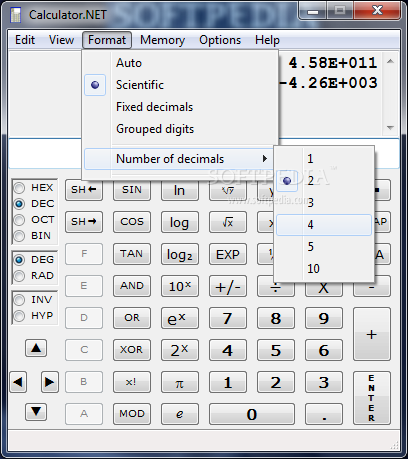This screenshot has height=459, width=408.
Task: Set number of decimals to 4
Action: coord(324,225)
